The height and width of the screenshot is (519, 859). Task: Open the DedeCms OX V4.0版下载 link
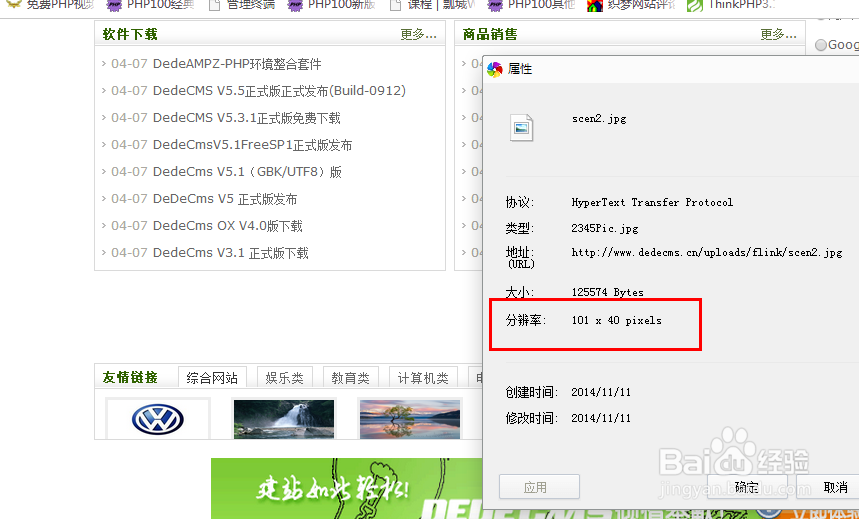227,225
